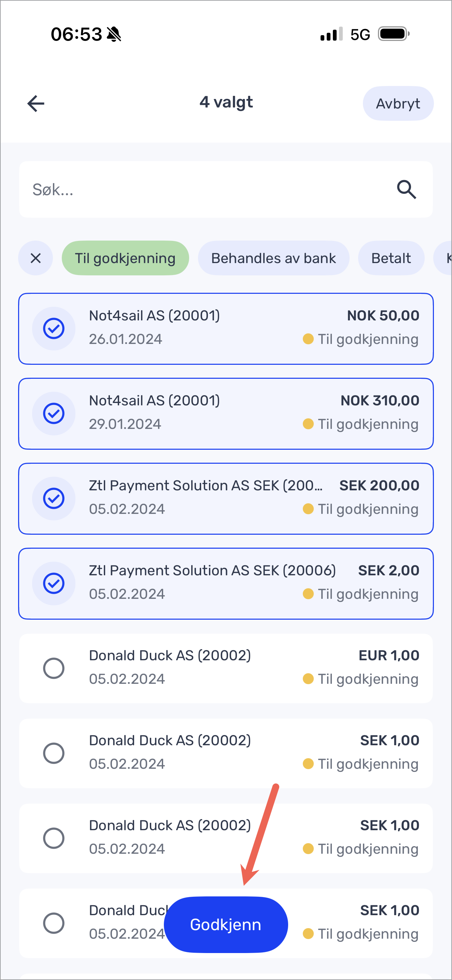This screenshot has width=452, height=980.
Task: Clear filters with the X chip
Action: (36, 258)
